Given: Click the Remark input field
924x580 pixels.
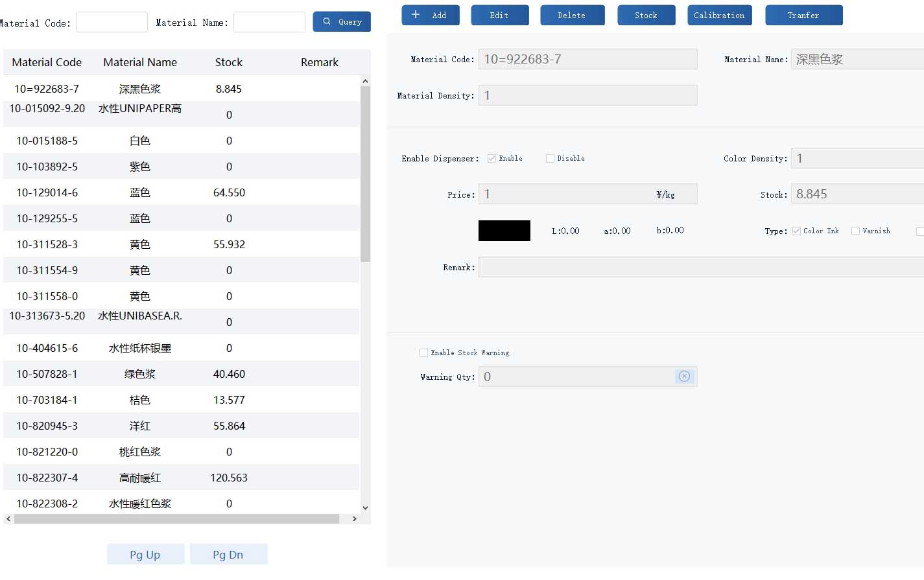Looking at the screenshot, I should tap(701, 267).
